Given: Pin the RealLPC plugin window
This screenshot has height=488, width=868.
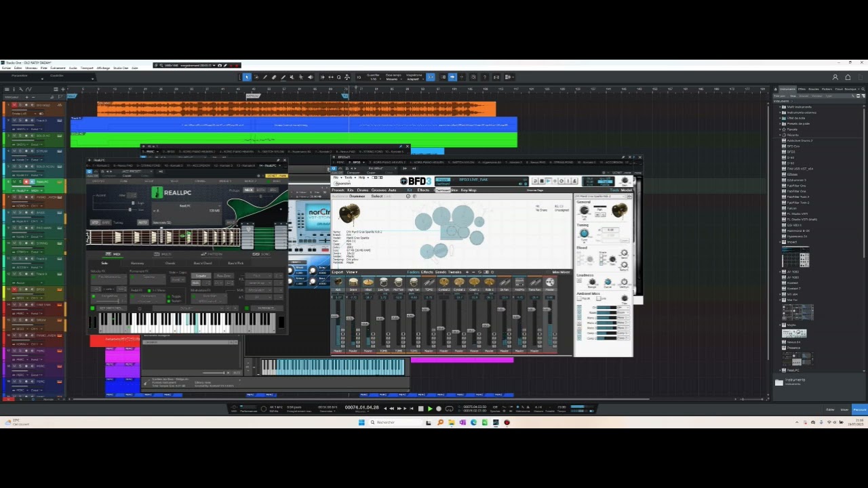Looking at the screenshot, I should point(278,161).
